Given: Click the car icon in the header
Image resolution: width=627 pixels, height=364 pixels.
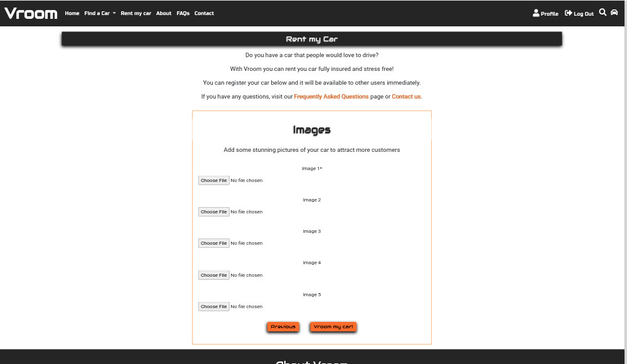Looking at the screenshot, I should 614,12.
